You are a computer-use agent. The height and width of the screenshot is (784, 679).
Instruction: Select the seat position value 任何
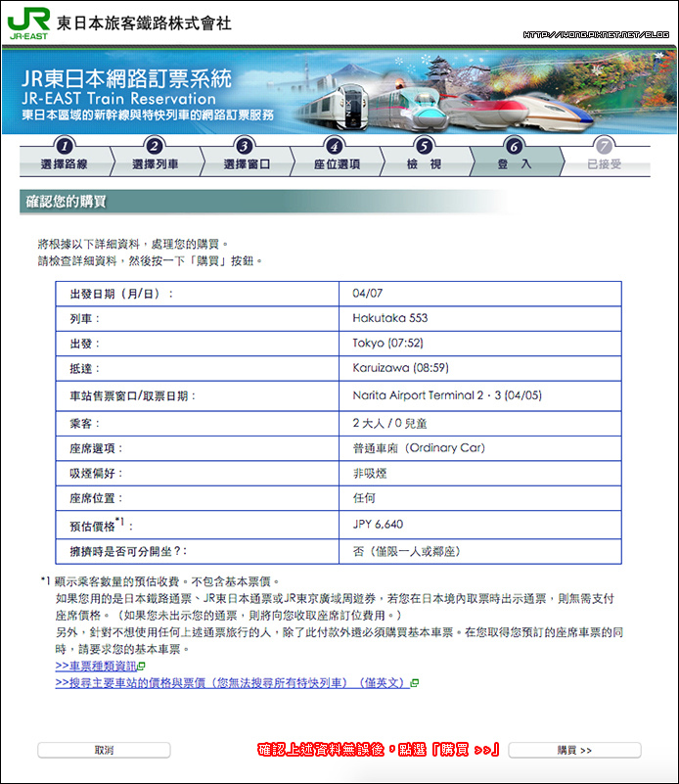[364, 498]
